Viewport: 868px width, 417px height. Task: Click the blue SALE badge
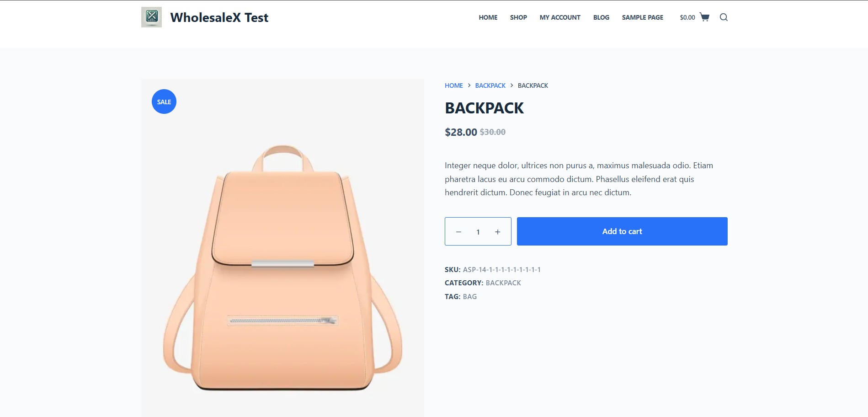164,102
